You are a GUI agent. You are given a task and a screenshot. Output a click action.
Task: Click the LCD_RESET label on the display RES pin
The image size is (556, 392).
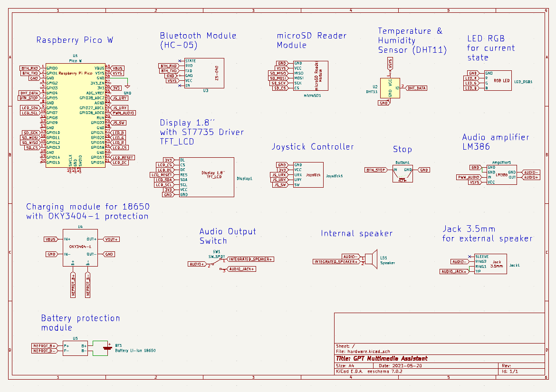(x=162, y=175)
